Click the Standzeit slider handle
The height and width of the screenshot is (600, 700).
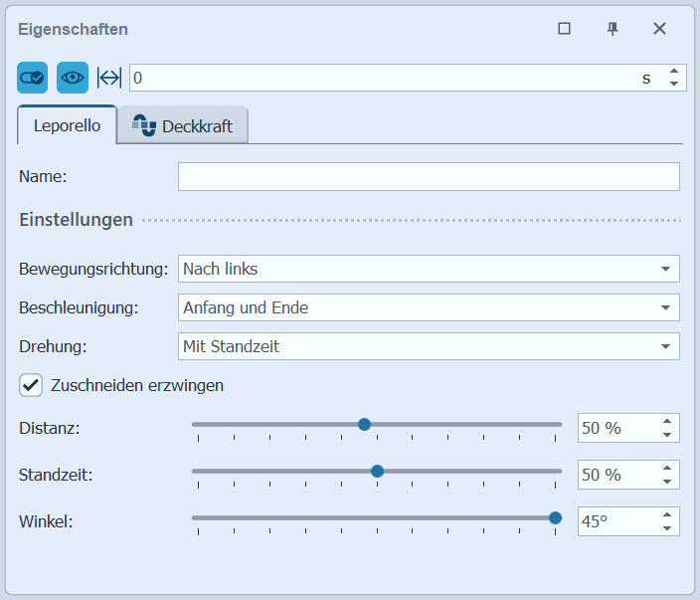(x=377, y=471)
